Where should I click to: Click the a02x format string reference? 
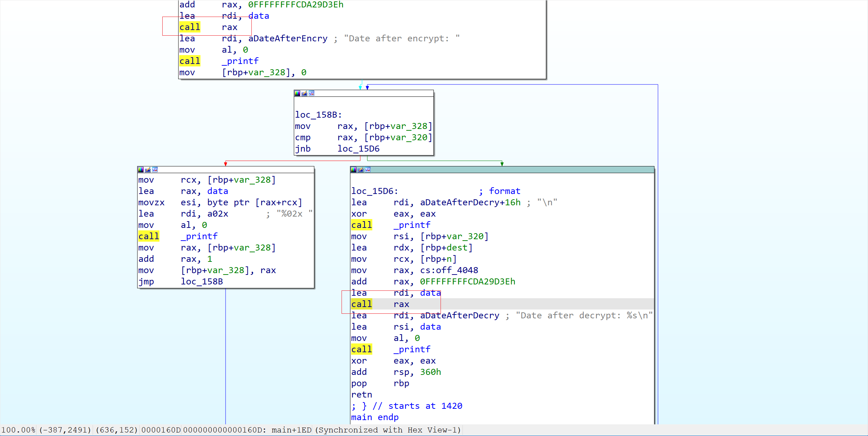click(218, 214)
